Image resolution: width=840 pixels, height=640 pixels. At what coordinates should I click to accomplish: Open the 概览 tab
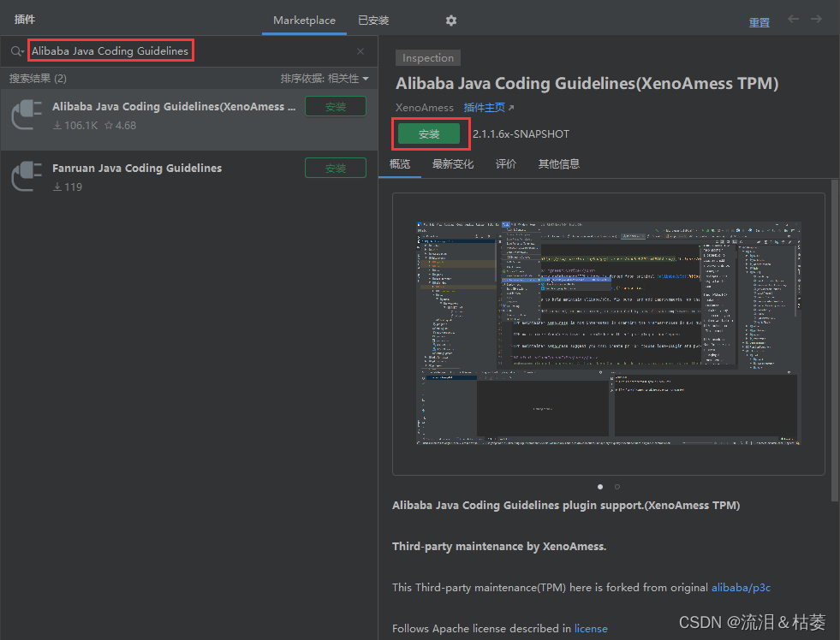[400, 163]
